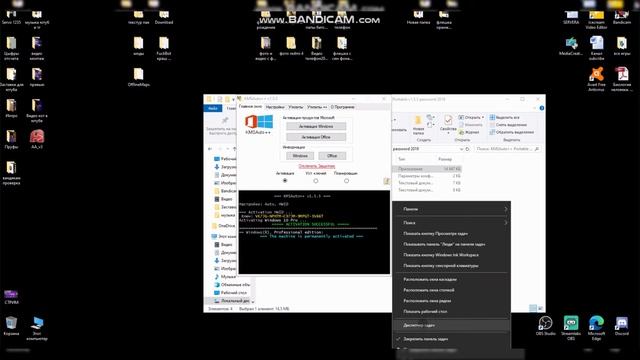This screenshot has width=640, height=360.
Task: Expand the Панели submenu in context menu
Action: pyautogui.click(x=451, y=209)
